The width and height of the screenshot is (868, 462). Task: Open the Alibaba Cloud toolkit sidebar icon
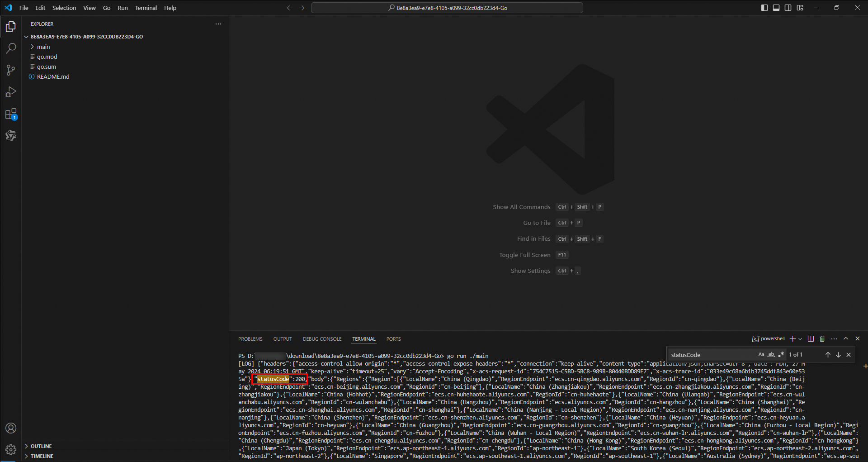click(x=11, y=135)
